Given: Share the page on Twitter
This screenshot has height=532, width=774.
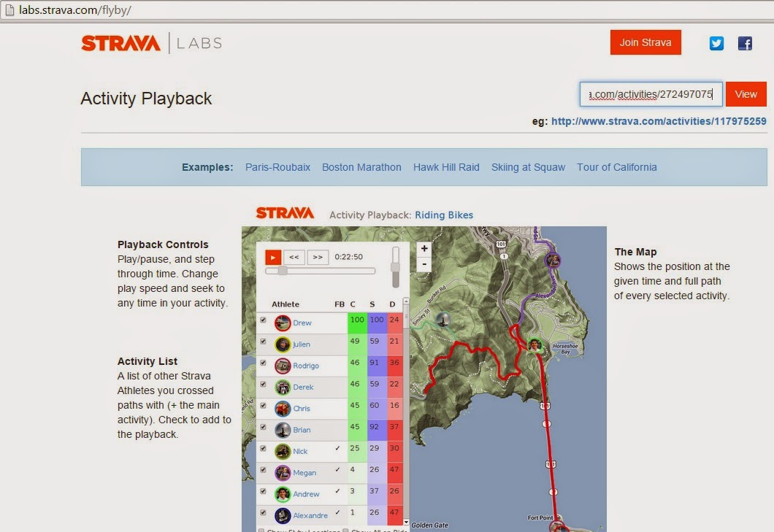Looking at the screenshot, I should [x=716, y=43].
